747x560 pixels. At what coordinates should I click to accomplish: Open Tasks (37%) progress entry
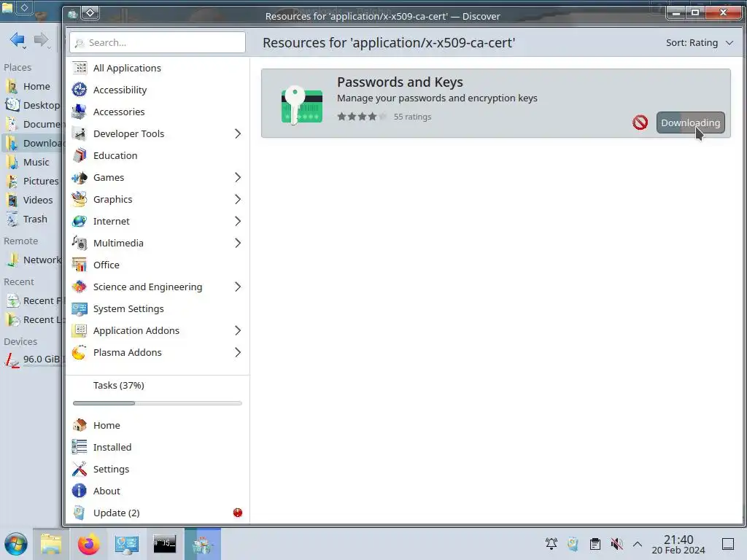119,385
